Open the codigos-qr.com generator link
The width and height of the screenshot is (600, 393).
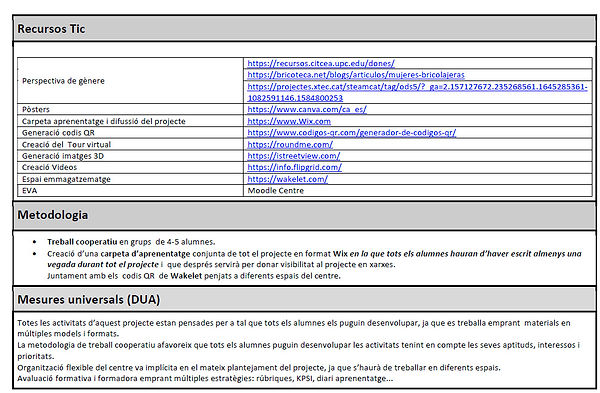[352, 133]
